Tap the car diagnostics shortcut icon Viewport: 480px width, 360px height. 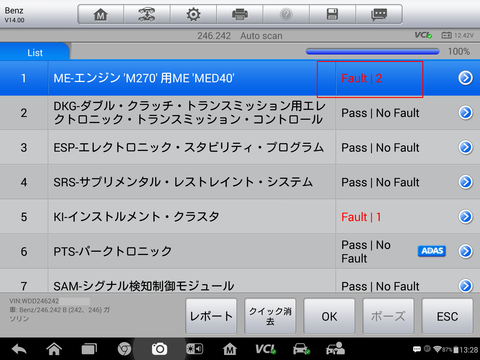tap(301, 349)
